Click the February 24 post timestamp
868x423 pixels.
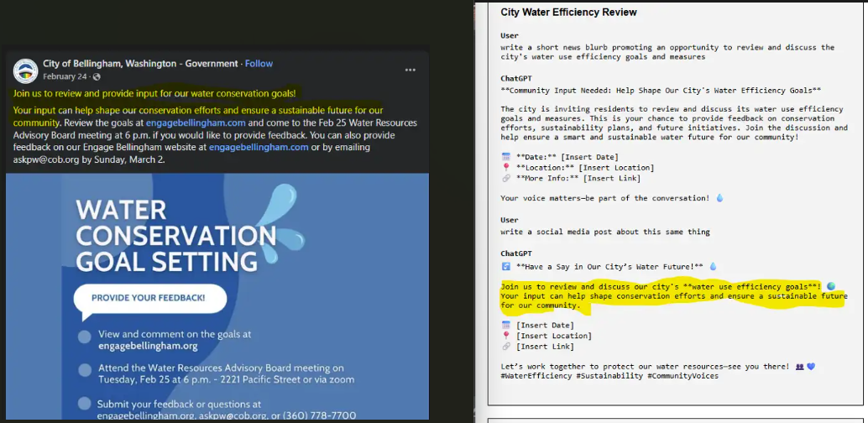[65, 77]
